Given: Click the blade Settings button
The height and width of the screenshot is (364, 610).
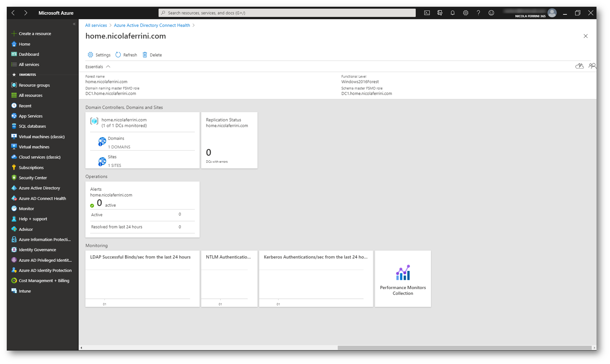Looking at the screenshot, I should 99,55.
